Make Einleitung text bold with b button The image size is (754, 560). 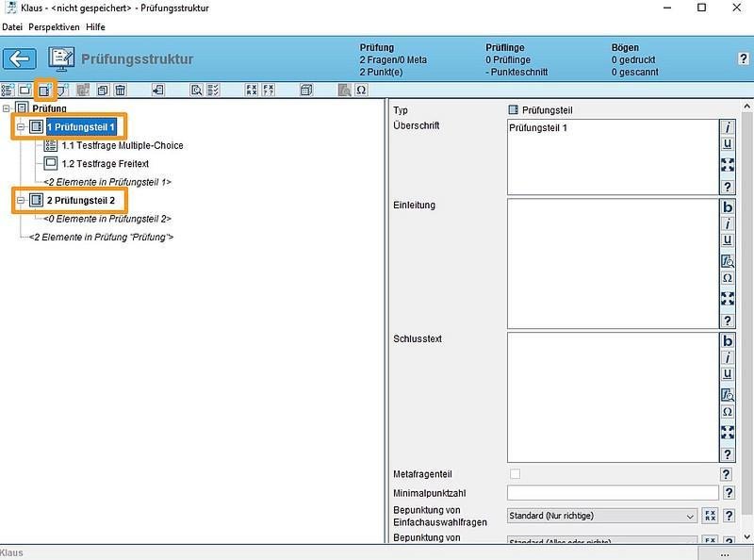[x=727, y=207]
